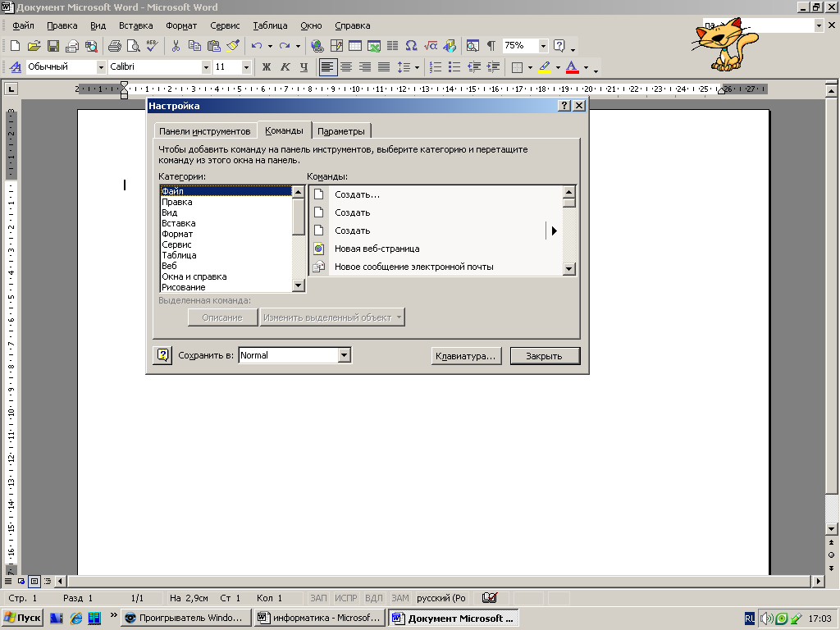This screenshot has width=840, height=630.
Task: Open the line spacing dropdown arrow
Action: click(x=417, y=67)
